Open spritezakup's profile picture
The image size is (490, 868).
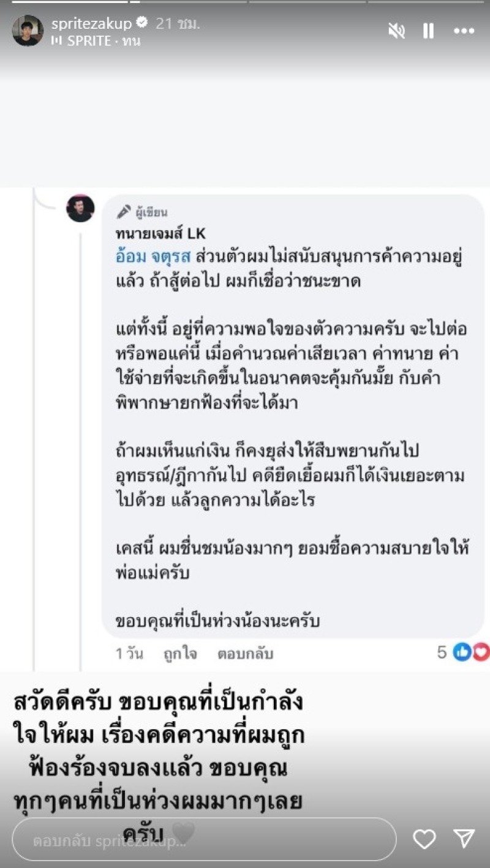tap(28, 31)
